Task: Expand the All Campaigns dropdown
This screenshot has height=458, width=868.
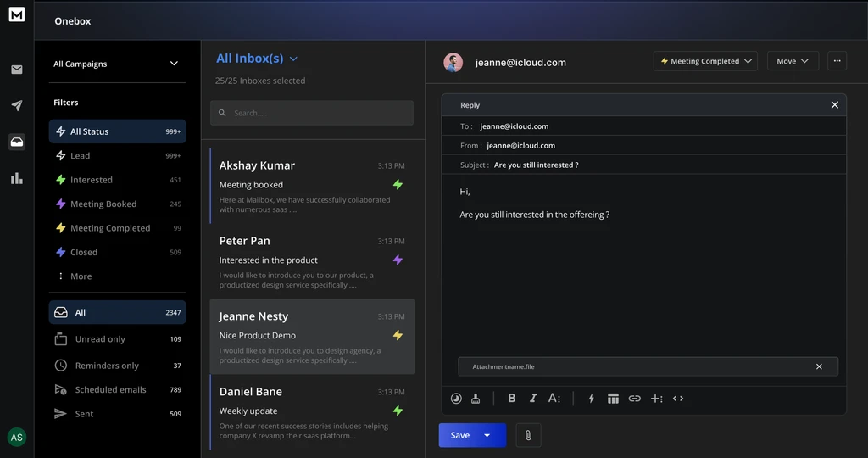Action: coord(174,64)
